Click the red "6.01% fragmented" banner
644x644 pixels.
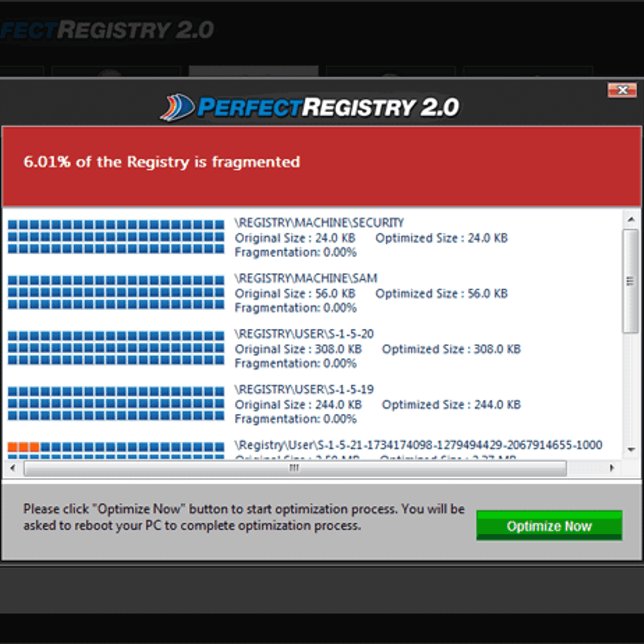[322, 166]
